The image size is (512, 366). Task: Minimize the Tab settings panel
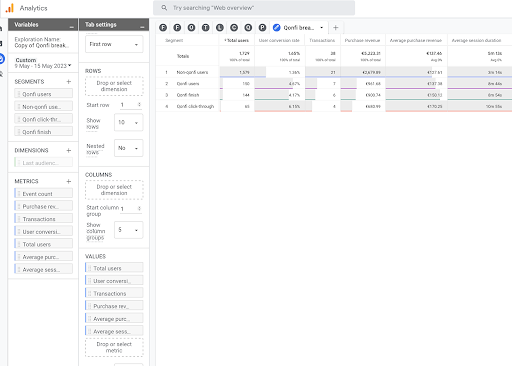point(142,25)
